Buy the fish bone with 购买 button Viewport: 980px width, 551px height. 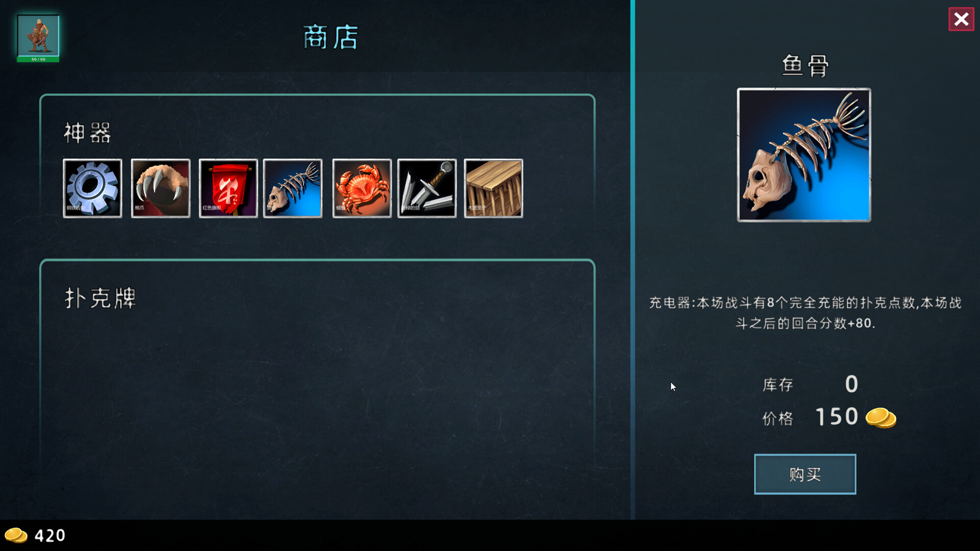coord(805,474)
